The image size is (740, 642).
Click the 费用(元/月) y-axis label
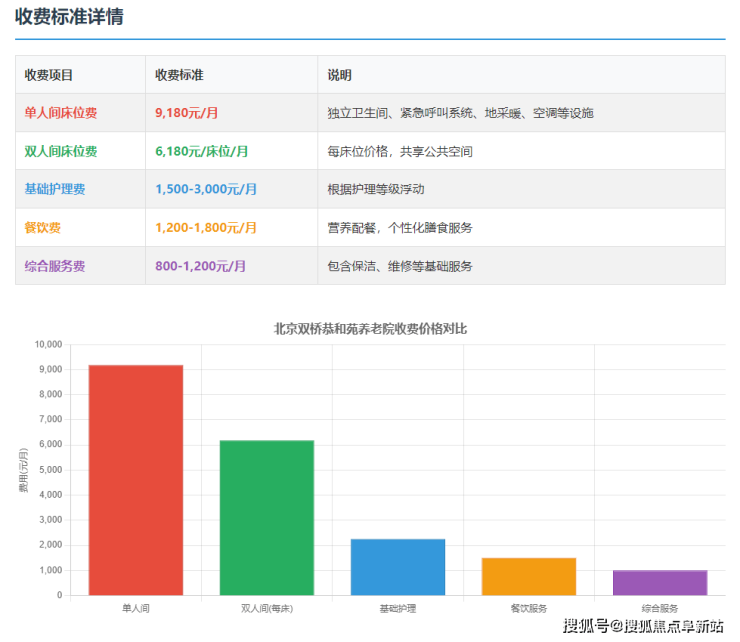[x=23, y=470]
